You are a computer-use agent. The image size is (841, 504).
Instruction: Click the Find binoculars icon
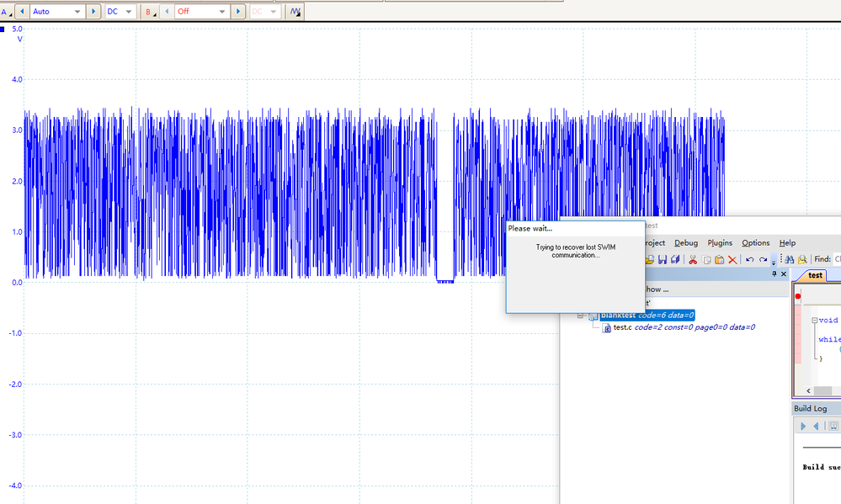pos(789,259)
